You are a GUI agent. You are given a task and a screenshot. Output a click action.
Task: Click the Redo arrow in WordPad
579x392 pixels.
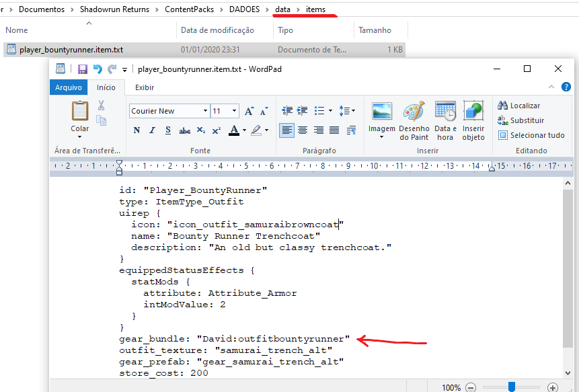(x=112, y=69)
